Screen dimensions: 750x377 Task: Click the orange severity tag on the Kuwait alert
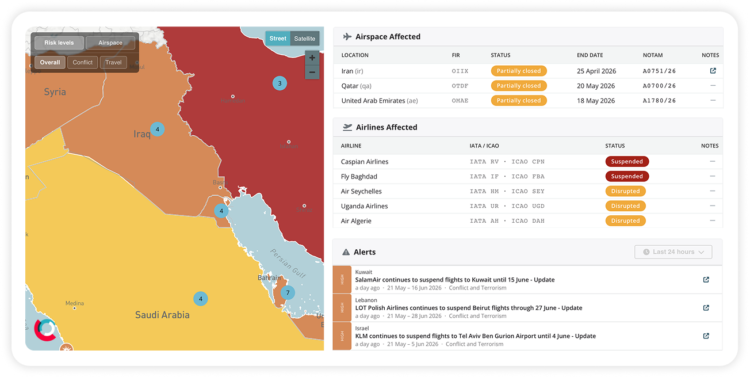pos(342,280)
